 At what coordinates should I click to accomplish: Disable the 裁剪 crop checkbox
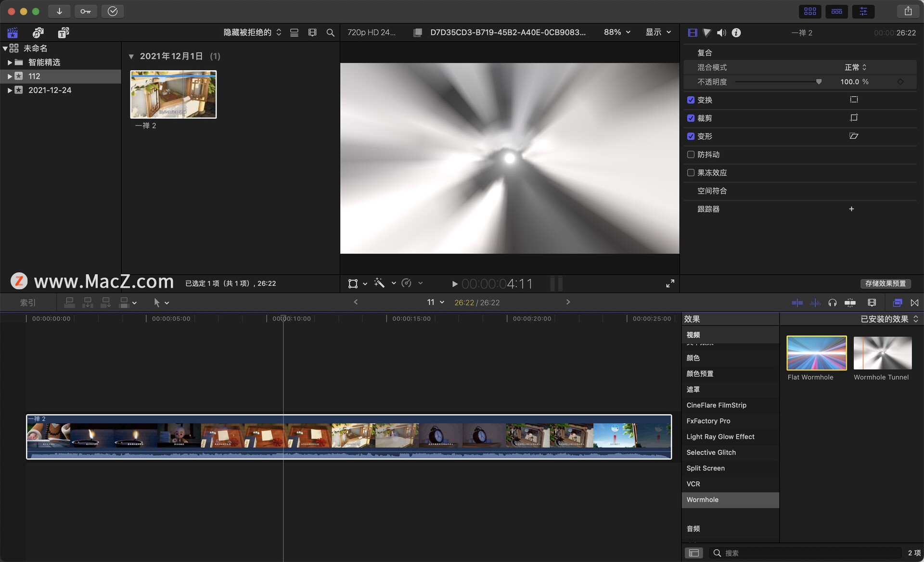pos(691,118)
